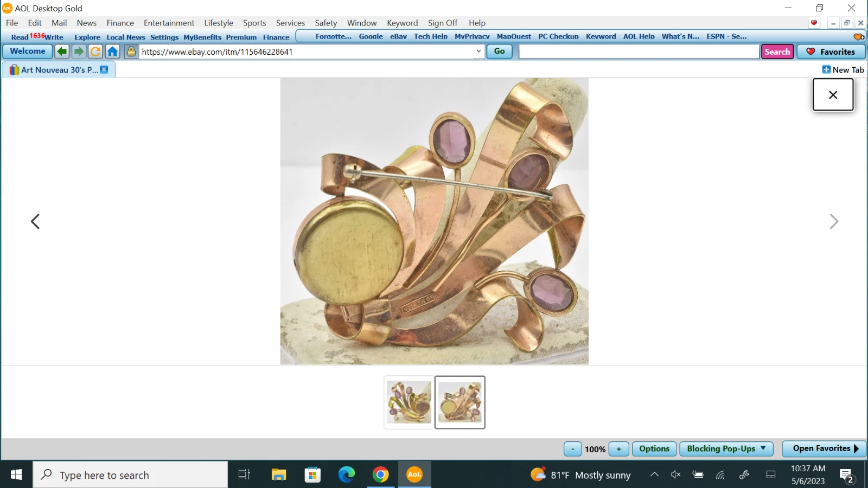868x488 pixels.
Task: Open the notification center icon
Action: coord(847,476)
